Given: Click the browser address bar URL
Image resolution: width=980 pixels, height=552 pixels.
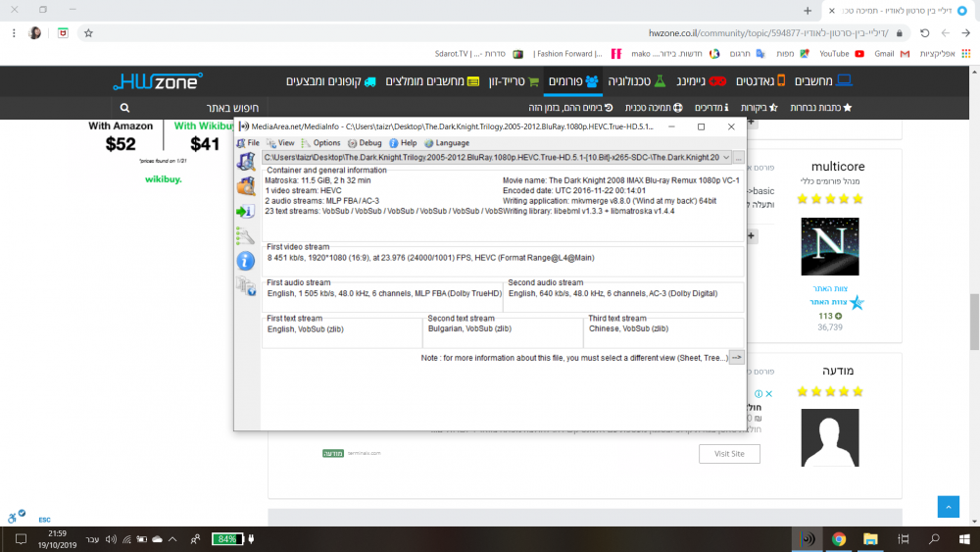Looking at the screenshot, I should [x=768, y=33].
